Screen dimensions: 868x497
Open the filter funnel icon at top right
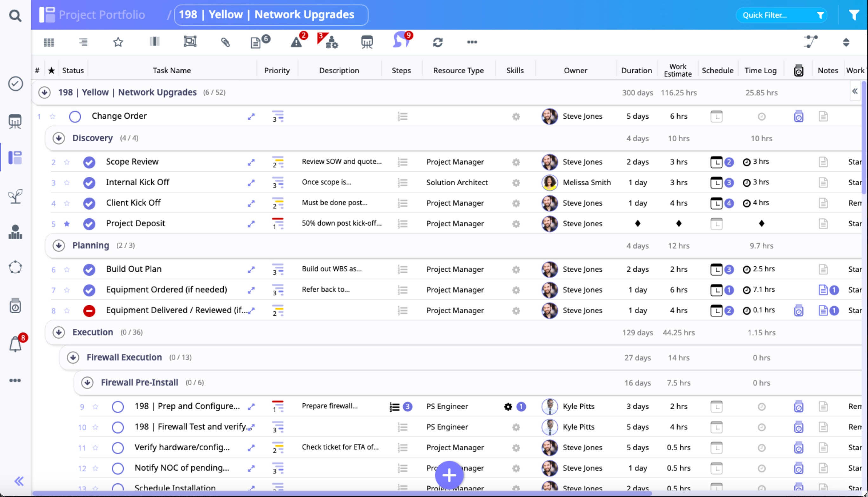click(x=854, y=15)
